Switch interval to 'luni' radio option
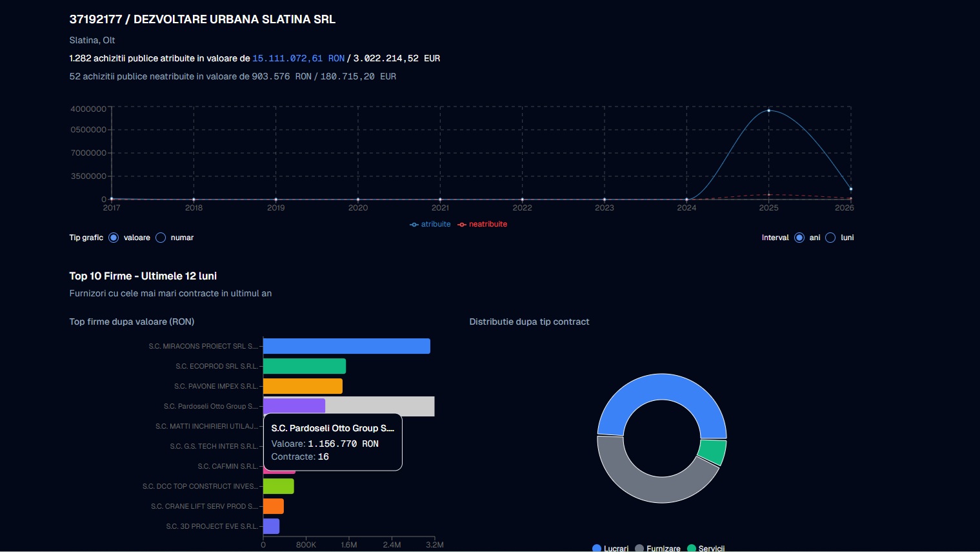Screen dimensions: 980x552 pos(830,238)
